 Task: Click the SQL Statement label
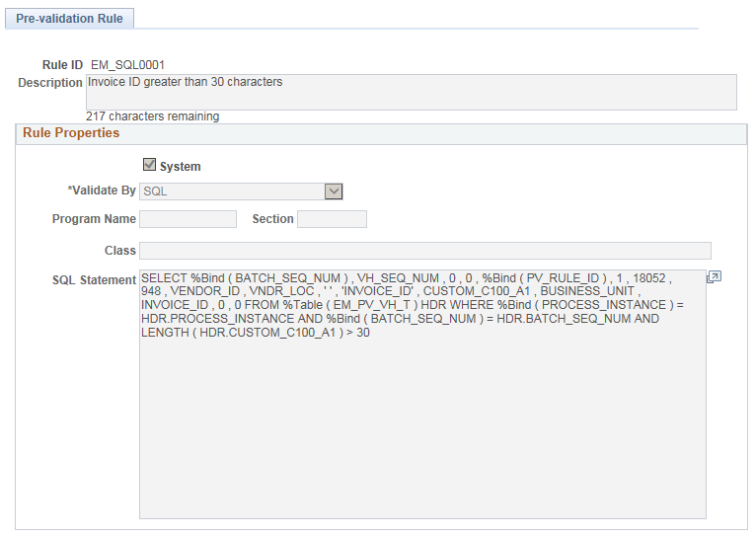(95, 280)
